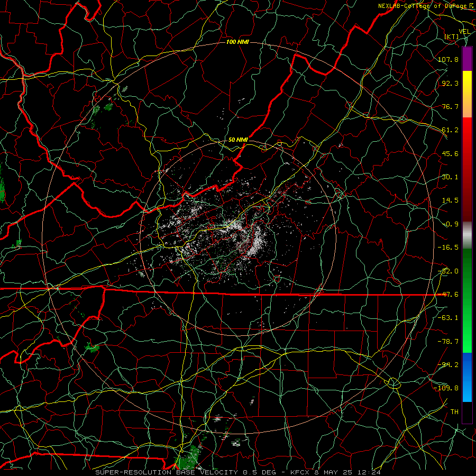Click the gray near-zero segment of the color bar
The height and width of the screenshot is (476, 476).
[x=467, y=234]
